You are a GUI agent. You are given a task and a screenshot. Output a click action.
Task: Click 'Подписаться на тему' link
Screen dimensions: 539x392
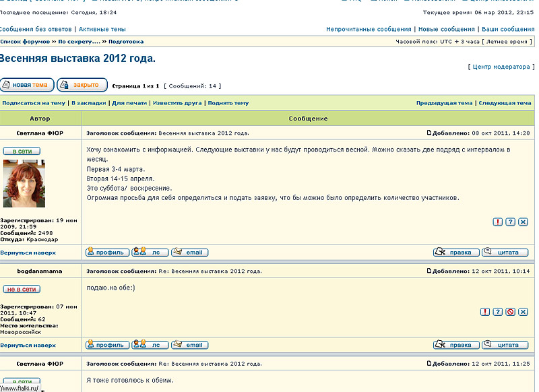pyautogui.click(x=34, y=103)
